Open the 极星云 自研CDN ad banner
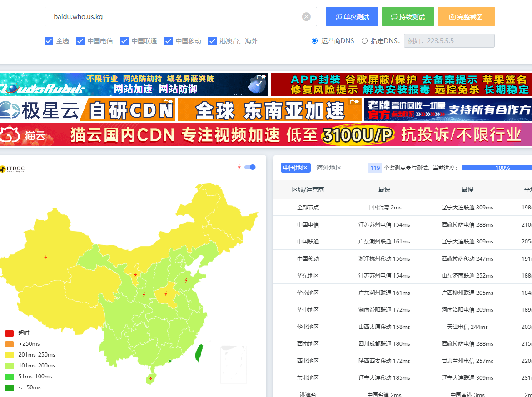This screenshot has height=397, width=532. pos(88,109)
